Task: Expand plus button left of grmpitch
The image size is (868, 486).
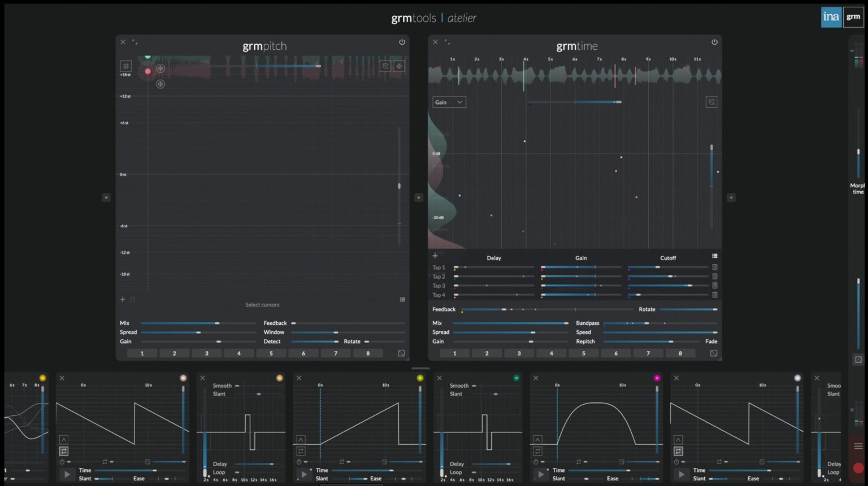Action: click(106, 198)
